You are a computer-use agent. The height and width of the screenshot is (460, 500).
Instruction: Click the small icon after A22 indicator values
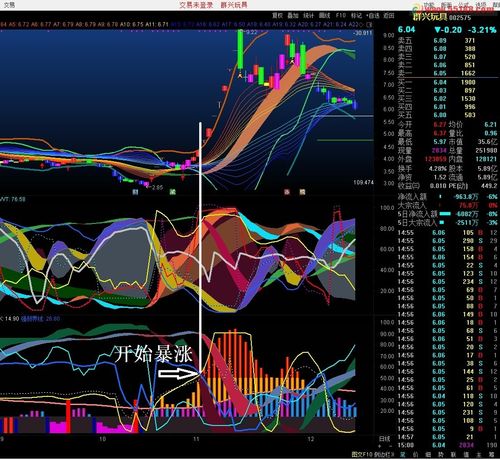coord(369,24)
